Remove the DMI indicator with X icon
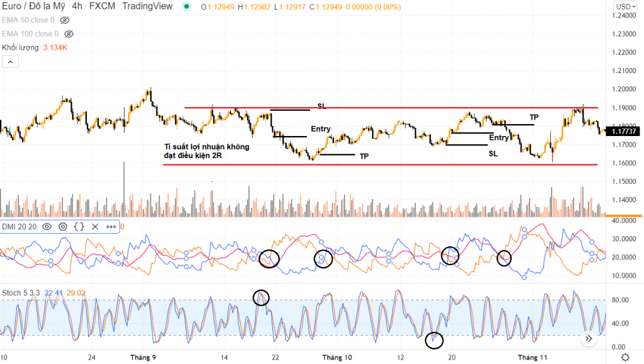Viewport: 644px width, 364px height. [x=95, y=227]
